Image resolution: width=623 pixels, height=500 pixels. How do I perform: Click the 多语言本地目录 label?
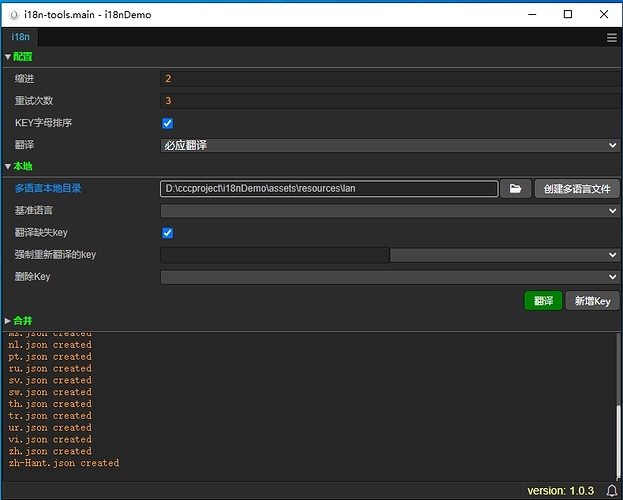click(x=48, y=188)
